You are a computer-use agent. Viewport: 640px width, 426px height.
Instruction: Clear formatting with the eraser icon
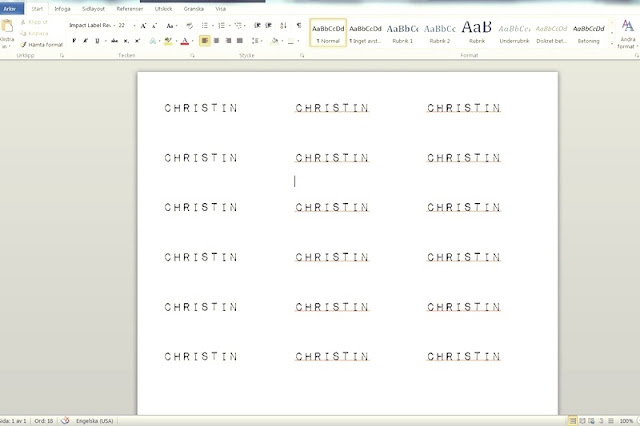pyautogui.click(x=189, y=26)
